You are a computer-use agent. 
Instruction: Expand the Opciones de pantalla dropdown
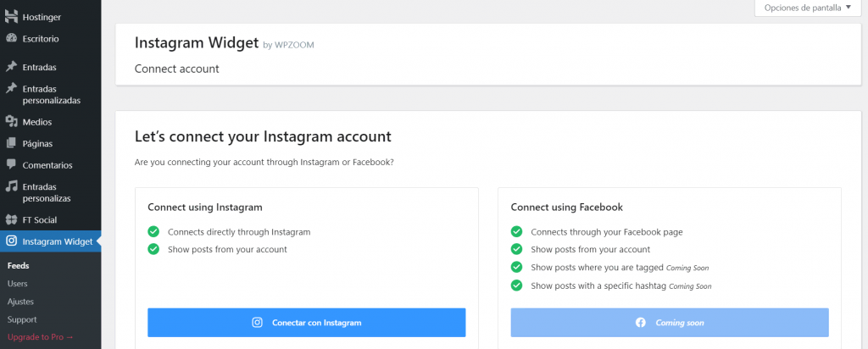(x=808, y=8)
